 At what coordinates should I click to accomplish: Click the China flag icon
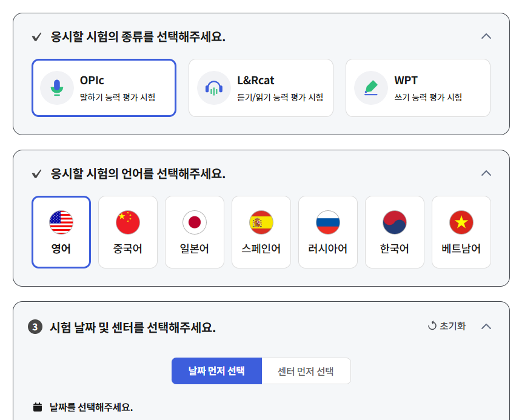click(128, 222)
